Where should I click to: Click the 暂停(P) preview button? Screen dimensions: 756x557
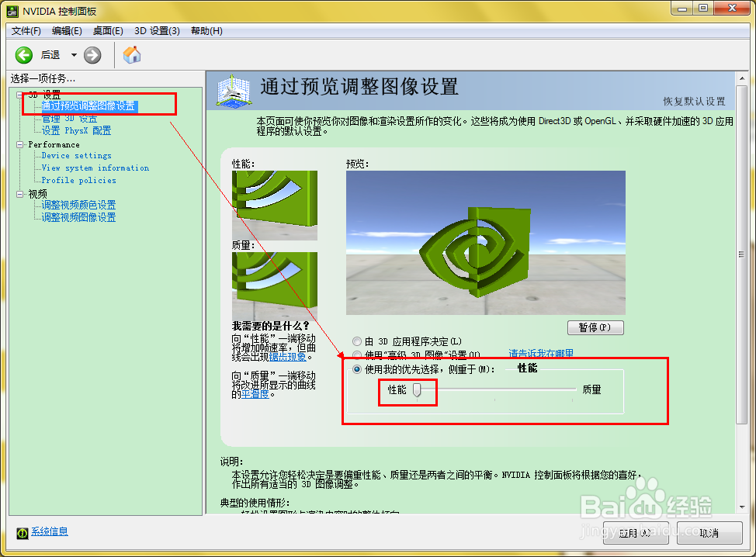tap(595, 327)
